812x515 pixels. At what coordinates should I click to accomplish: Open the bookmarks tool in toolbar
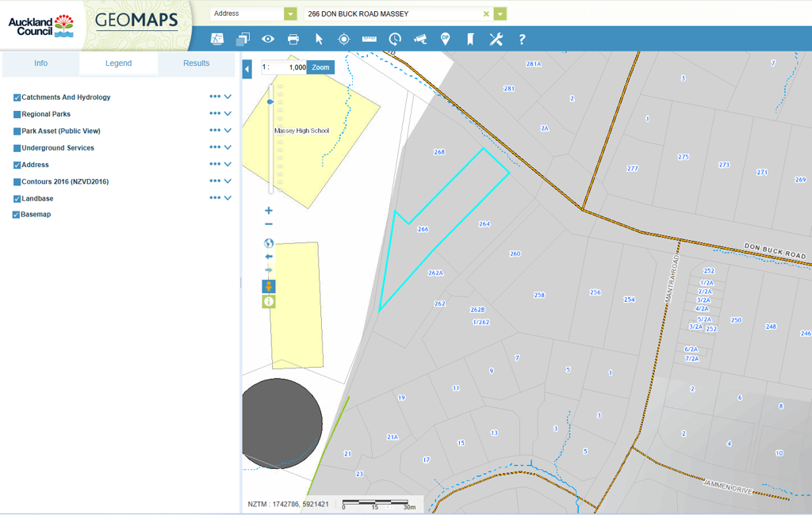[470, 39]
